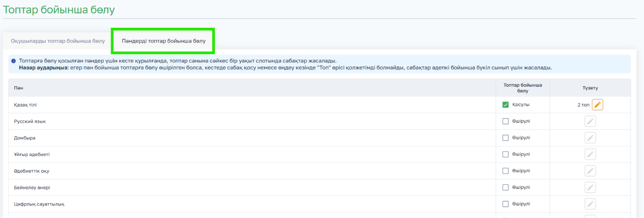Tick the Өшірулі checkbox for Домбыра

point(506,138)
